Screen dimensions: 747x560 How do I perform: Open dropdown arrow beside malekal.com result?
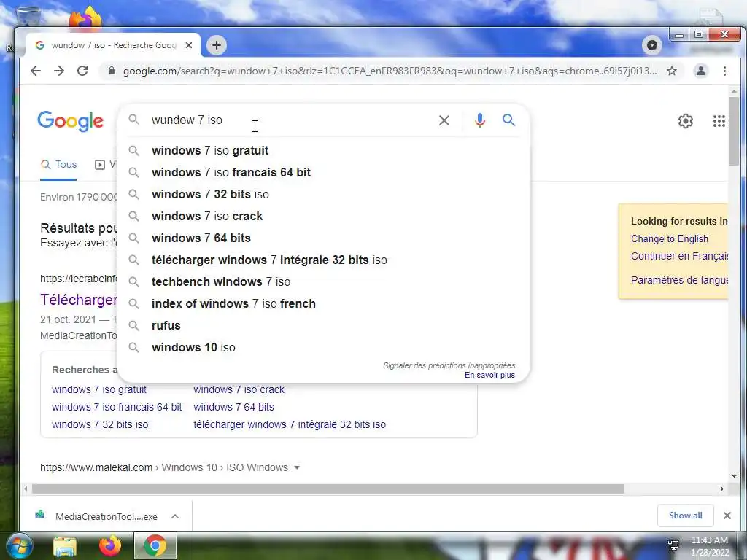pyautogui.click(x=297, y=467)
